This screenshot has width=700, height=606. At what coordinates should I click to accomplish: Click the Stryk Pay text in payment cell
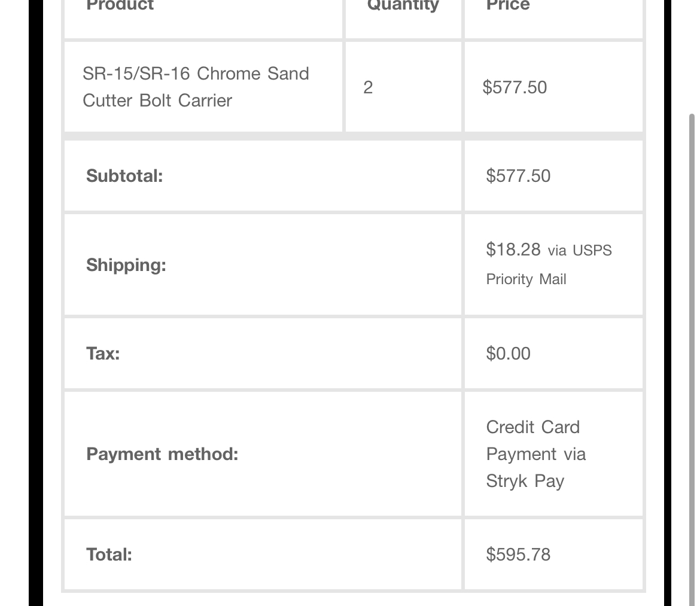coord(525,482)
